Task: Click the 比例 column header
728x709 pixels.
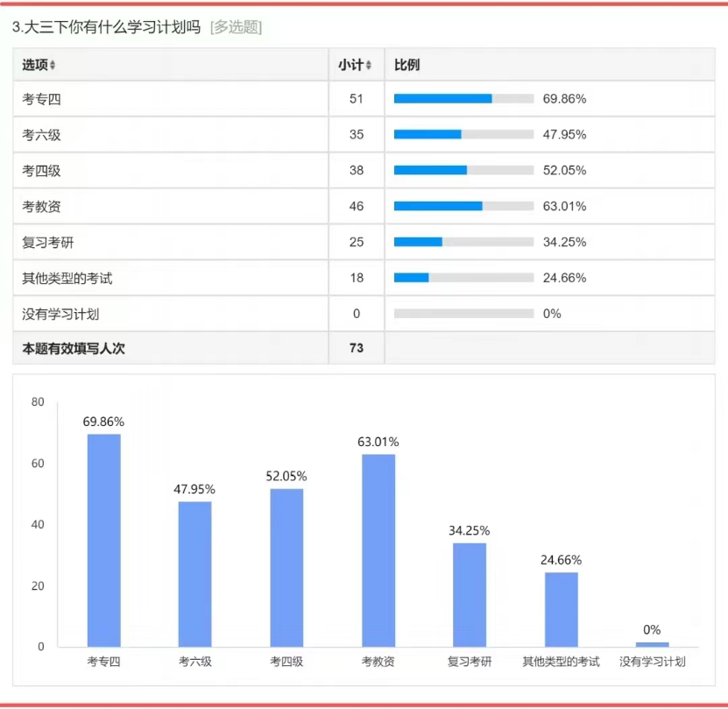Action: coord(406,66)
